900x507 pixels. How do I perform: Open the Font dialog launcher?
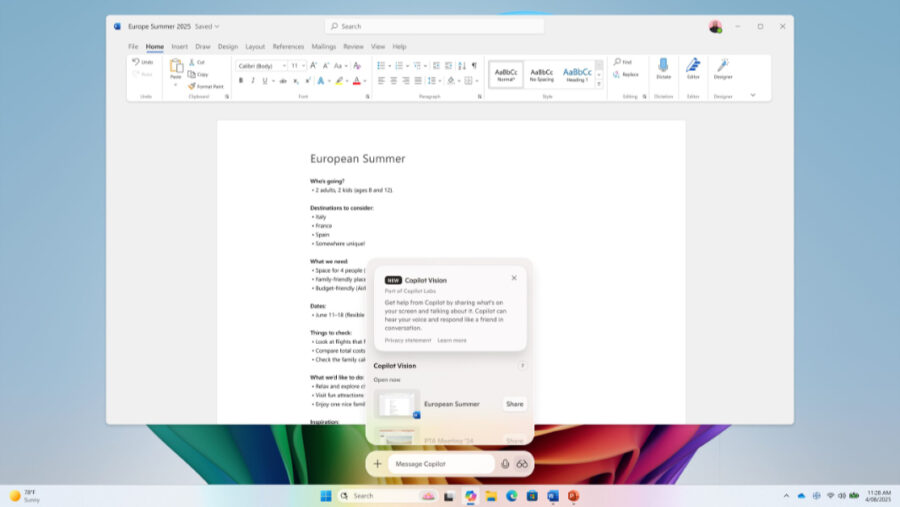[368, 97]
